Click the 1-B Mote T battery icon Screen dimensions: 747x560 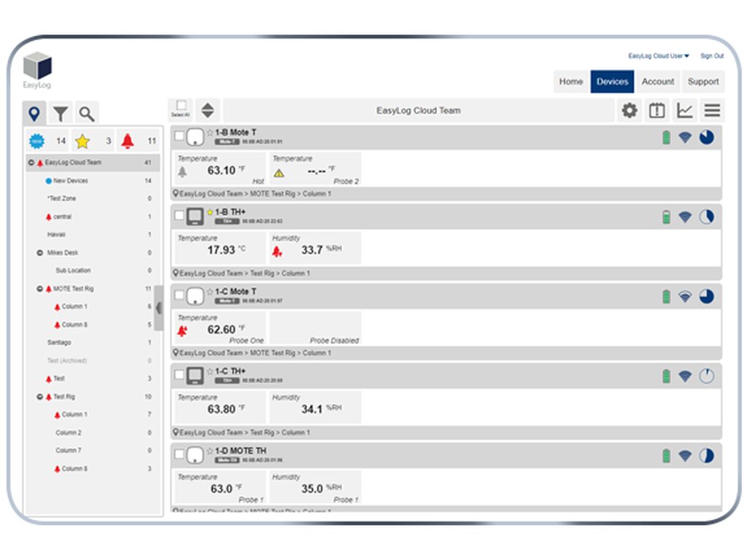[667, 138]
